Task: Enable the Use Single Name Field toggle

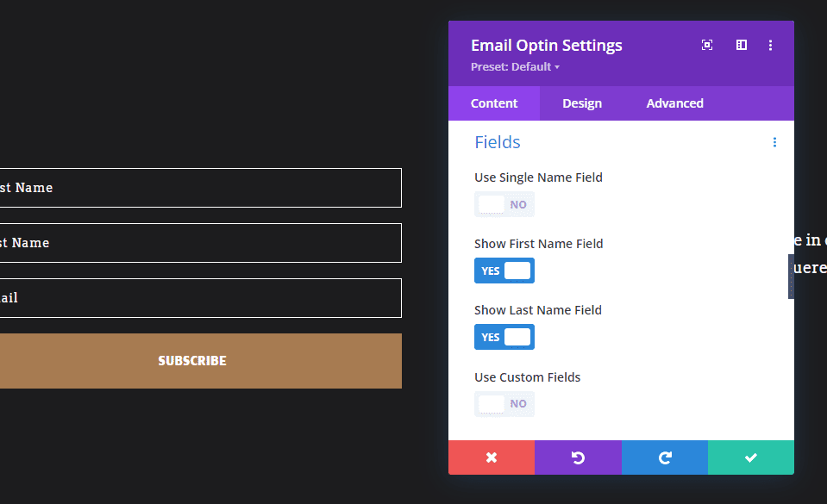Action: [504, 205]
